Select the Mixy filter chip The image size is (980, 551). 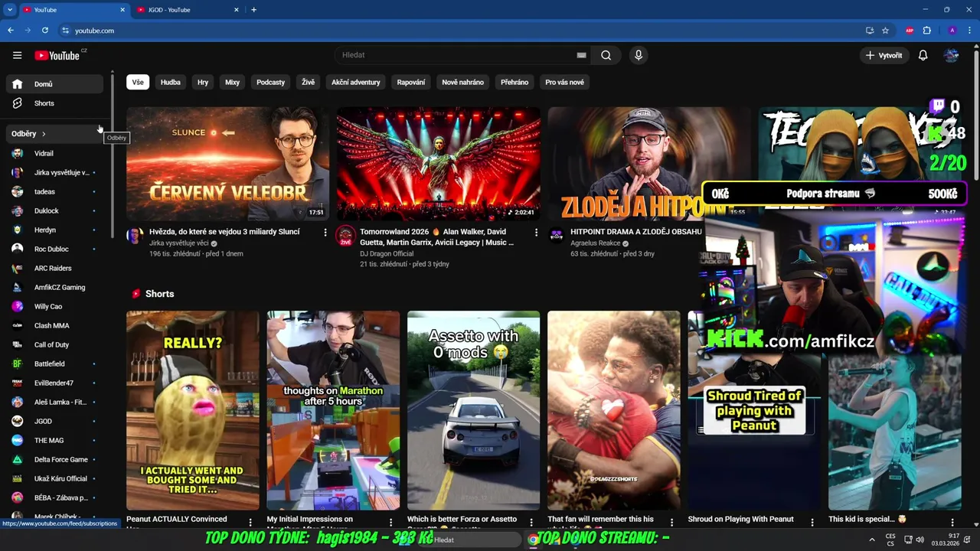point(232,82)
